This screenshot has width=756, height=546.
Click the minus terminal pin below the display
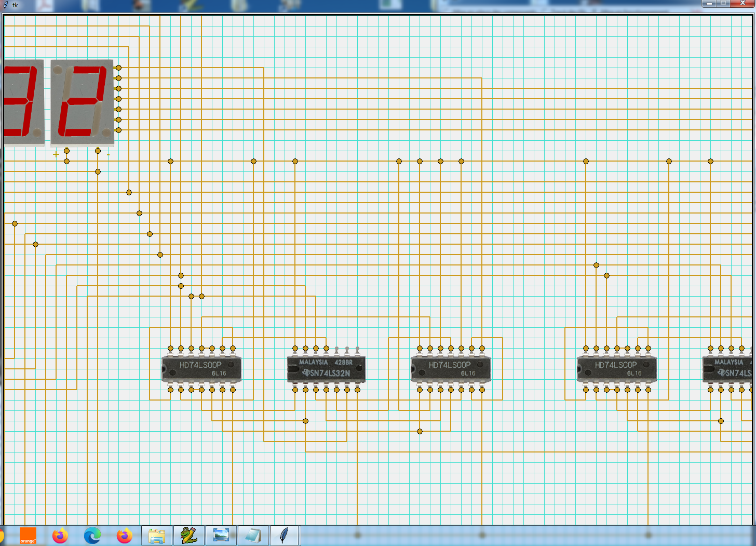coord(98,151)
